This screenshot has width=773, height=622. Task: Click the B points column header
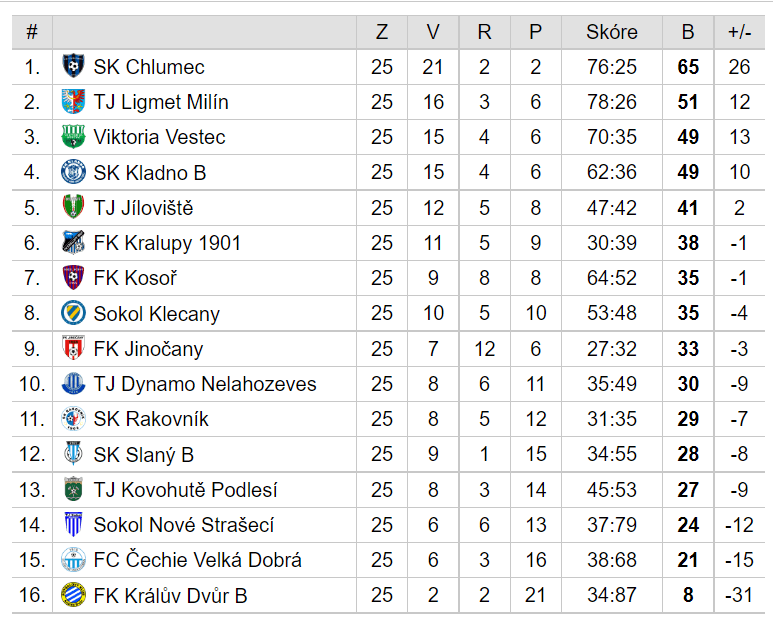[688, 32]
